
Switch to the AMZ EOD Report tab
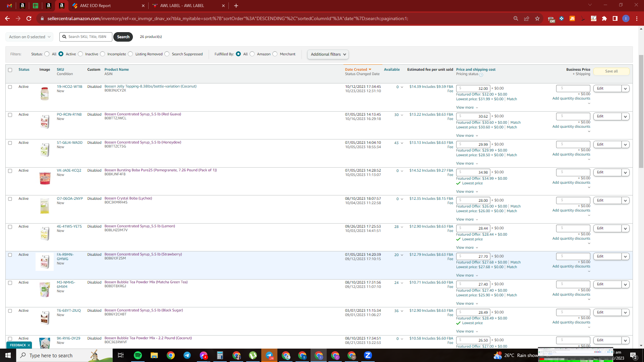point(108,6)
